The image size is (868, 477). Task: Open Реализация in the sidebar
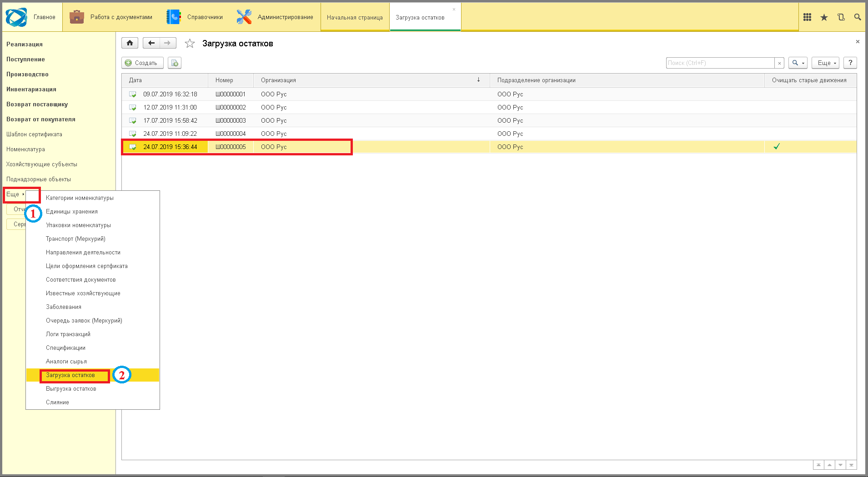[x=25, y=45]
